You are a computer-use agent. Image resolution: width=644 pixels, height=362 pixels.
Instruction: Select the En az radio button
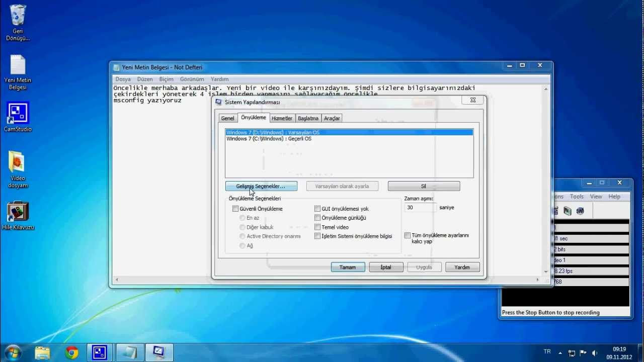pos(243,218)
